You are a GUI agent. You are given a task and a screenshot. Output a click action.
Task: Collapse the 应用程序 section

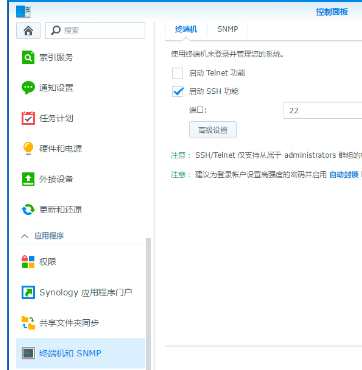(x=24, y=236)
